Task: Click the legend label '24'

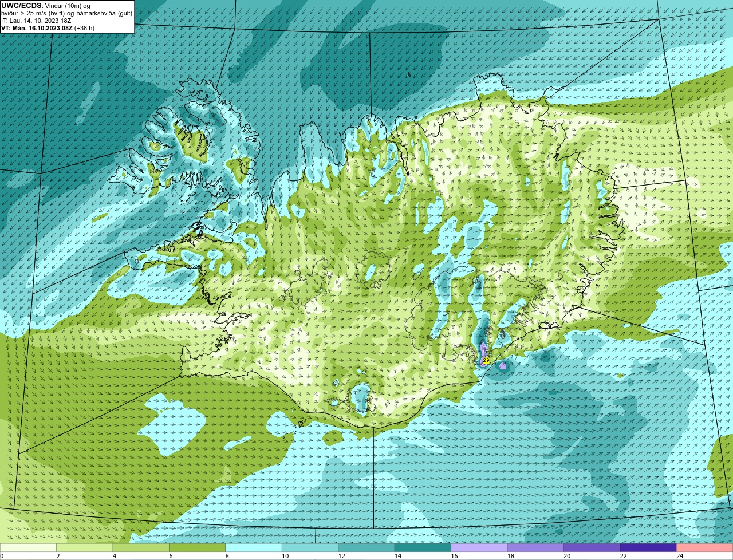Action: click(x=679, y=556)
